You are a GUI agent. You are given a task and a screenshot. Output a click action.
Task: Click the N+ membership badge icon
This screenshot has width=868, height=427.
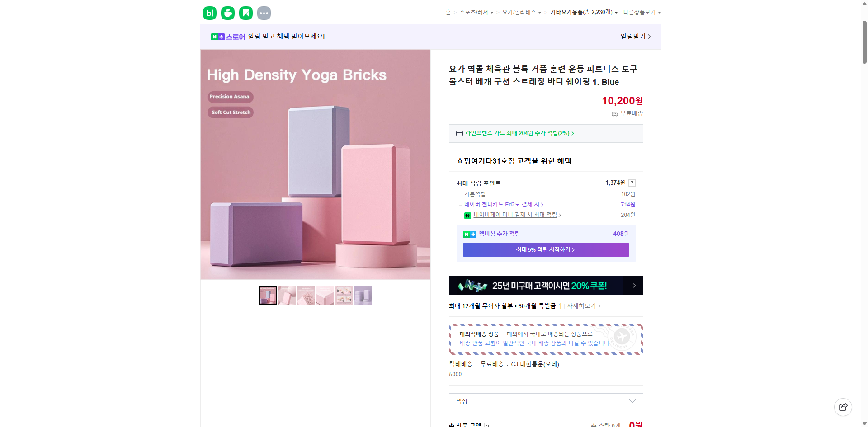point(469,234)
